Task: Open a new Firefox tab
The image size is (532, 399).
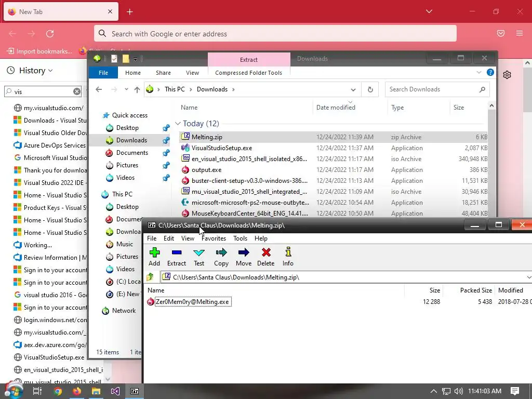Action: tap(129, 12)
